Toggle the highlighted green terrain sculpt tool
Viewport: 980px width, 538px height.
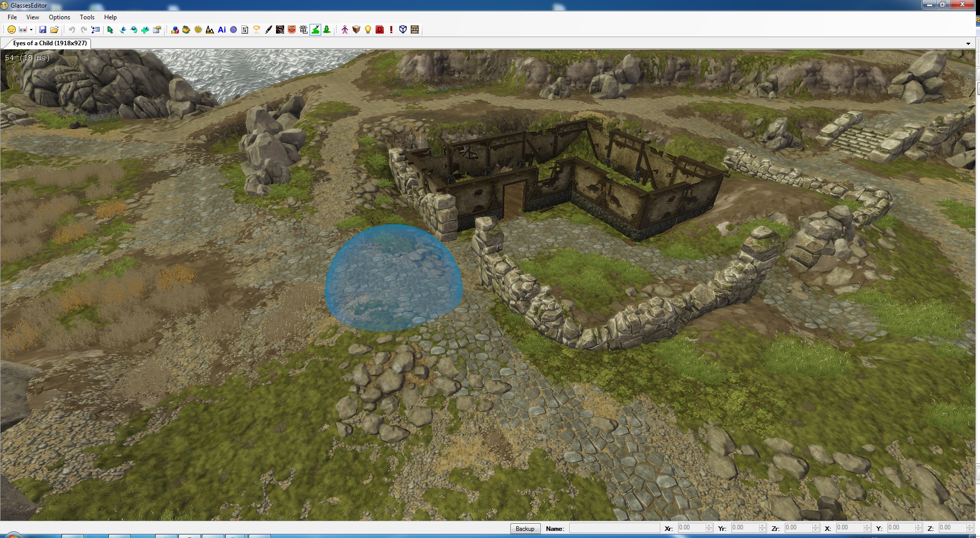point(316,30)
